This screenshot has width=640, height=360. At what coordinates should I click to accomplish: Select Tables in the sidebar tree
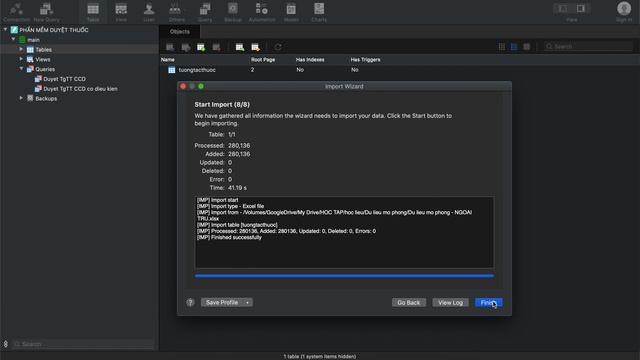(43, 49)
